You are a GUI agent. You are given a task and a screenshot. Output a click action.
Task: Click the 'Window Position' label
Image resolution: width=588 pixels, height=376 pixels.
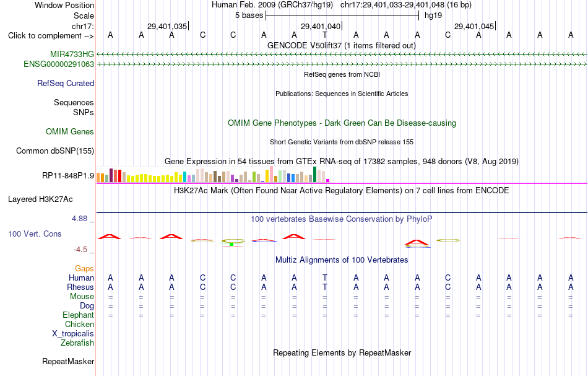point(64,5)
